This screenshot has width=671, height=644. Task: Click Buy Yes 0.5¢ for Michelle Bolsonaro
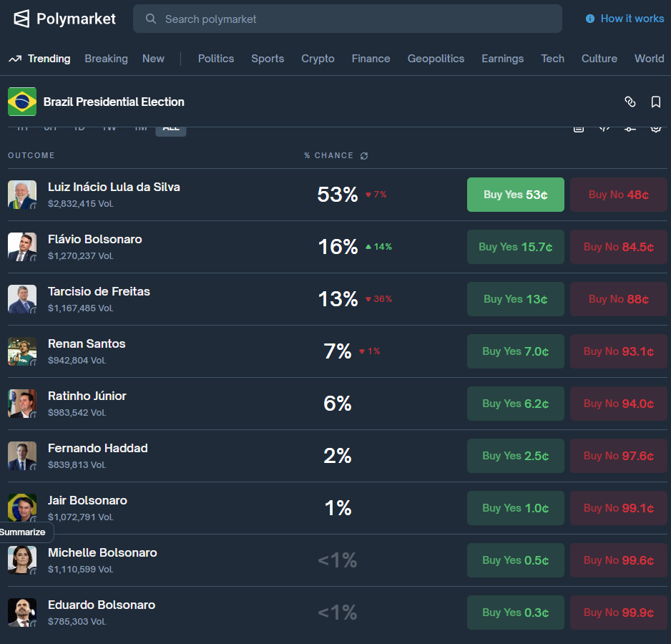tap(516, 560)
